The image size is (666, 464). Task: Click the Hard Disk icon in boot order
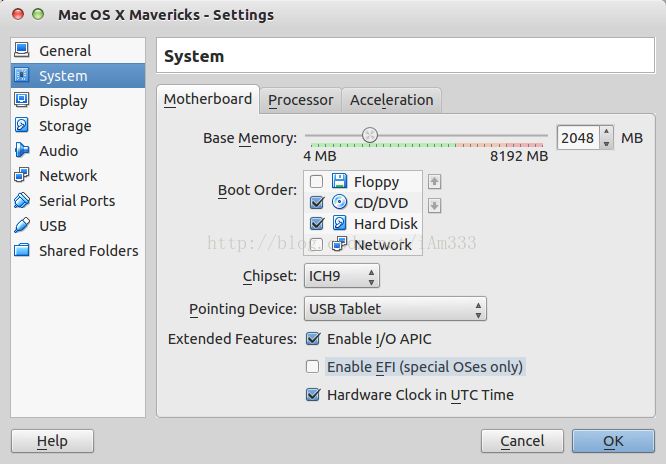(x=339, y=223)
